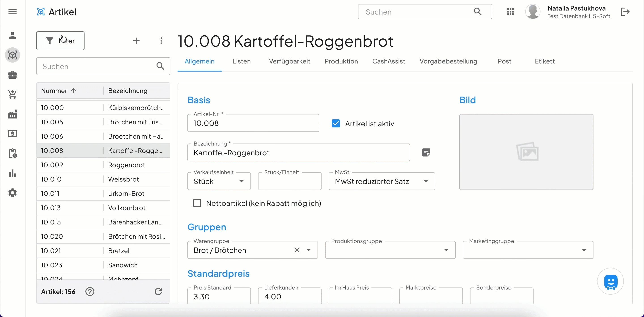Click the Filter button
This screenshot has height=317, width=644.
[60, 41]
